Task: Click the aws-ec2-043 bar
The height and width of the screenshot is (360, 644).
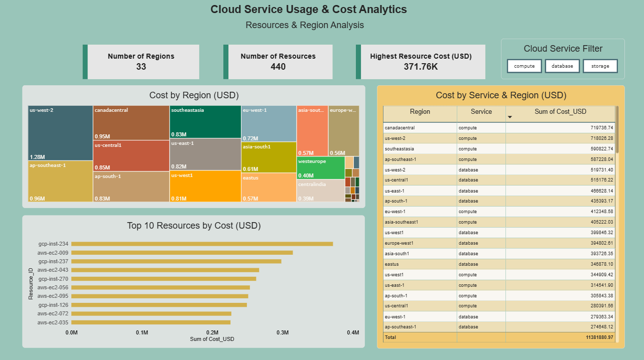Action: [166, 270]
